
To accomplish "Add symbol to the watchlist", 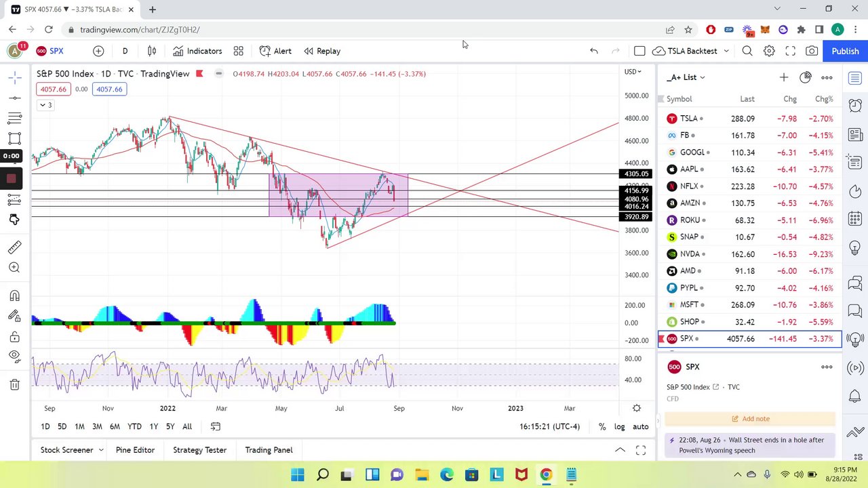I will click(784, 77).
